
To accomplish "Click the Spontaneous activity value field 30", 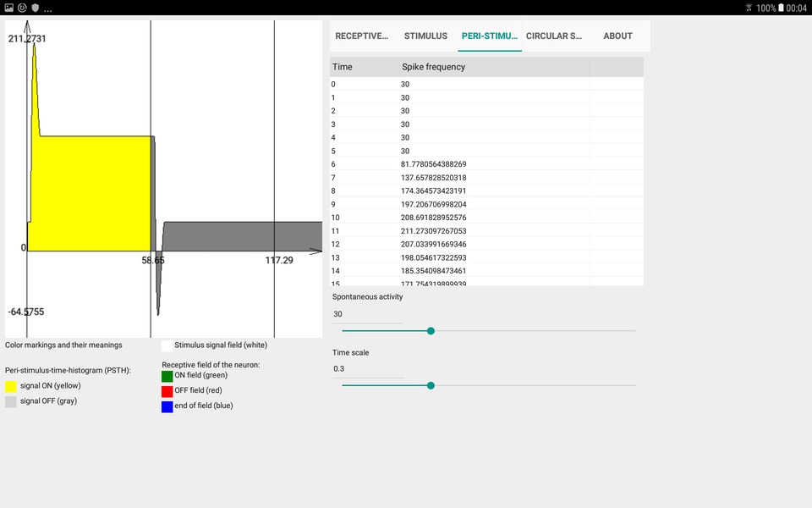I will [367, 314].
